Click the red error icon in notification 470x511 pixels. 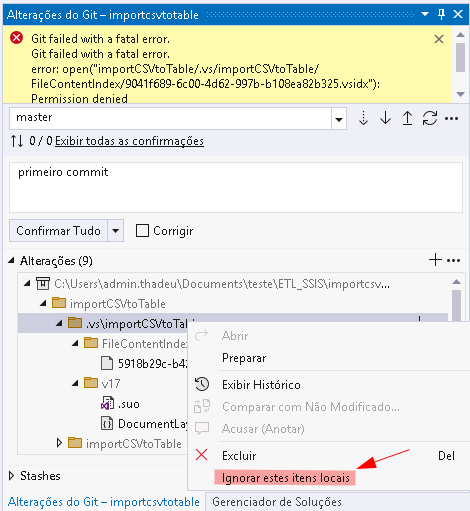[16, 38]
